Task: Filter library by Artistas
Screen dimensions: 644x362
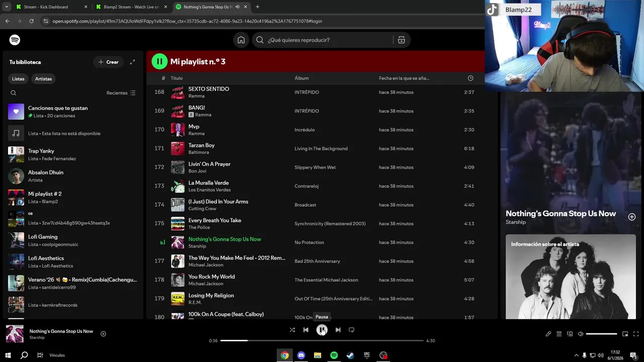Action: pos(43,79)
